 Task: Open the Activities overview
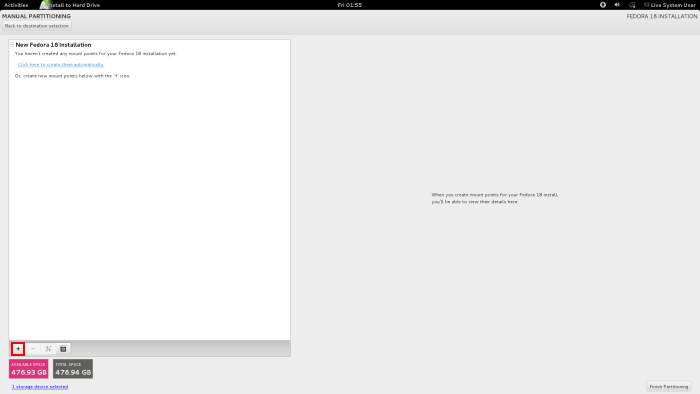pos(16,5)
